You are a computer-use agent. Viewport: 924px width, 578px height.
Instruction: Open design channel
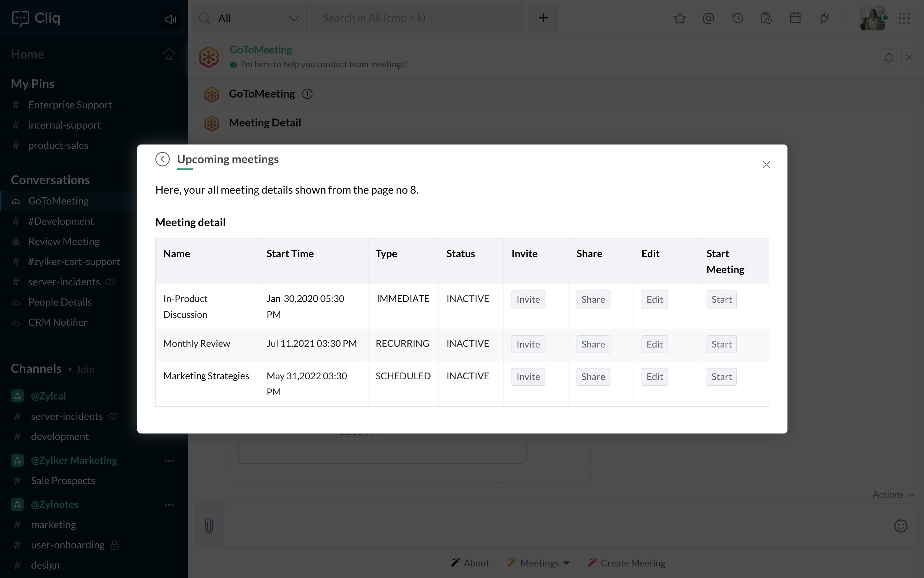[x=45, y=565]
